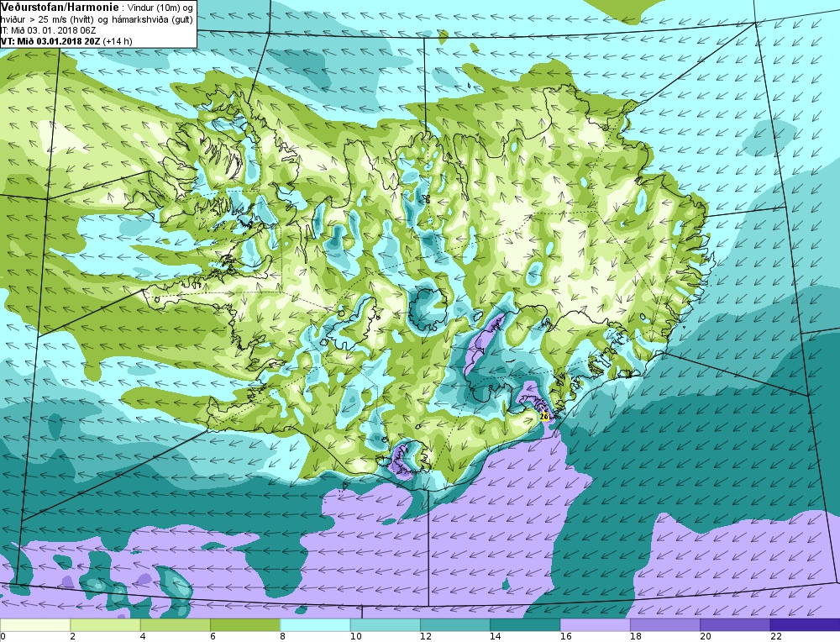
Task: Select the 18–20 m/s purple legend swatch
Action: tap(665, 625)
